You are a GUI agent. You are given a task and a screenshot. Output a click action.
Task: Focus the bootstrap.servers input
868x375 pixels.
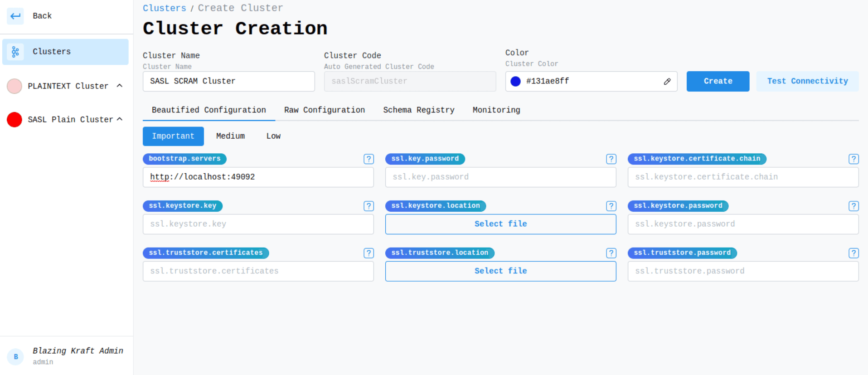(x=258, y=177)
